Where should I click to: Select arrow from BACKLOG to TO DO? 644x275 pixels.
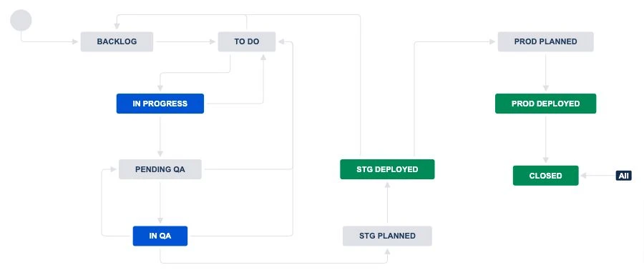pyautogui.click(x=185, y=42)
